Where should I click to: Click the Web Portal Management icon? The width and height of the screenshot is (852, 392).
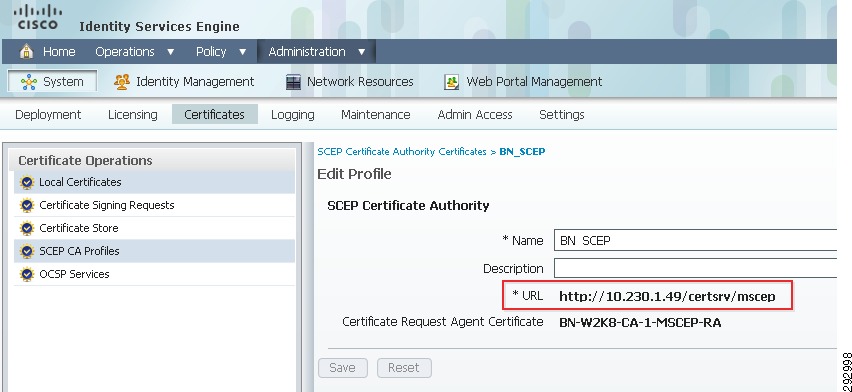(452, 82)
